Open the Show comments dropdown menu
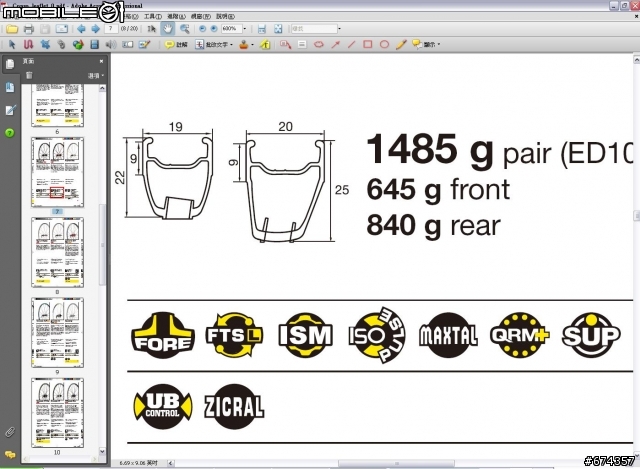This screenshot has width=640, height=469. (426, 44)
